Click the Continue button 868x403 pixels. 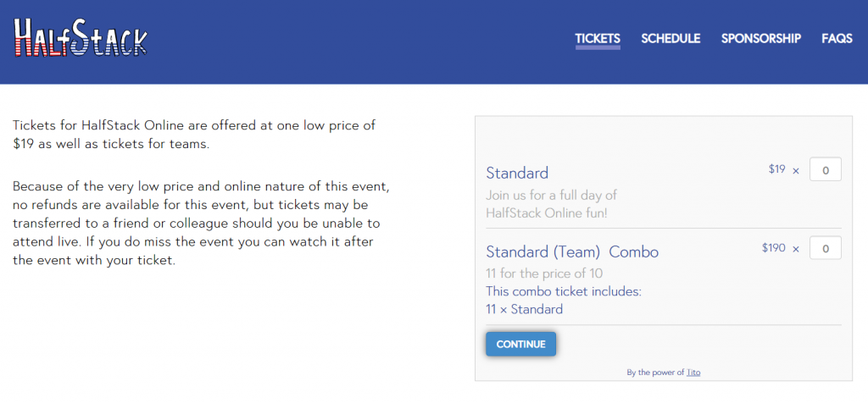click(521, 344)
